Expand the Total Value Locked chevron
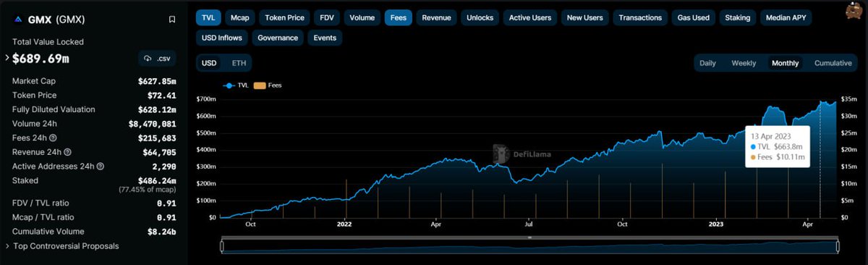 (x=7, y=57)
